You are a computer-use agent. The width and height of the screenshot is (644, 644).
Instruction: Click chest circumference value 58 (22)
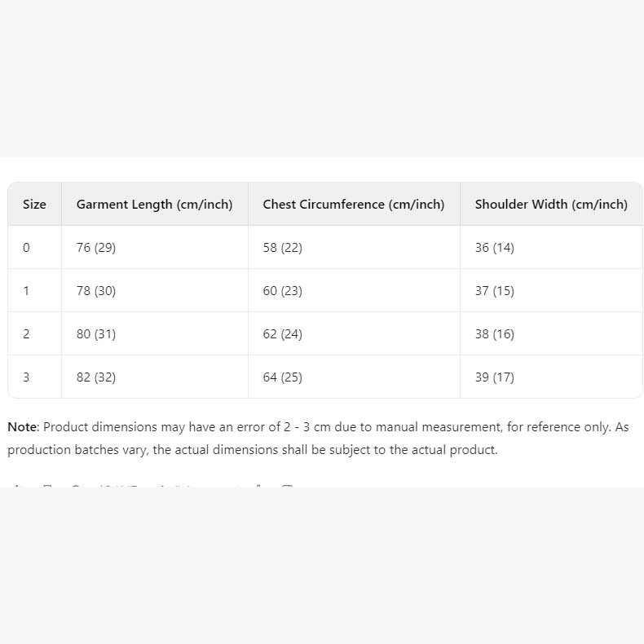(282, 248)
